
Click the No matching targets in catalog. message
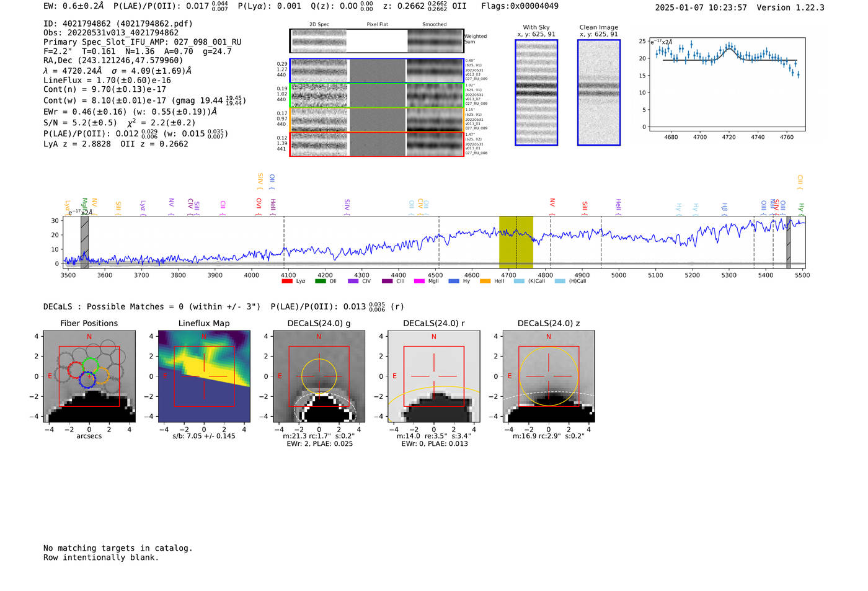pyautogui.click(x=118, y=548)
